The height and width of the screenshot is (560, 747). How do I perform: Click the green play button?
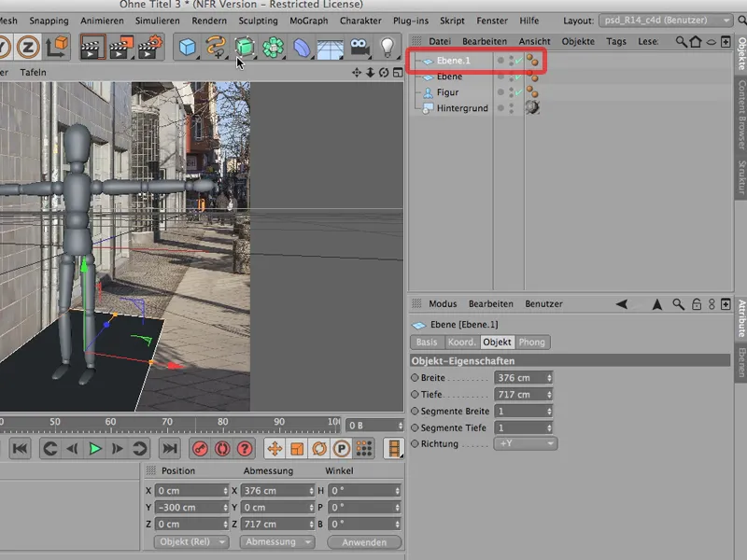(x=95, y=449)
